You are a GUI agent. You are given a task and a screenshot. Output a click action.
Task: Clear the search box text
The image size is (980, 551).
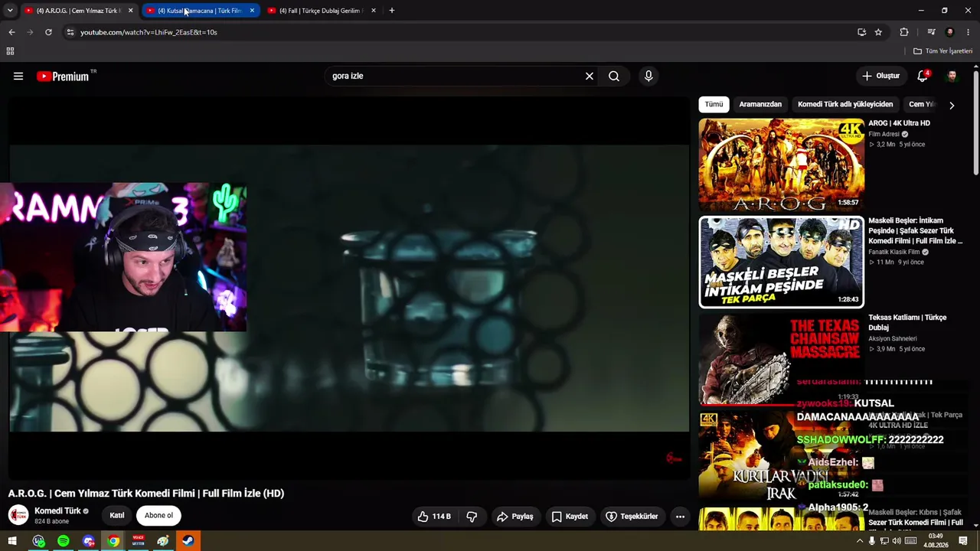(590, 76)
